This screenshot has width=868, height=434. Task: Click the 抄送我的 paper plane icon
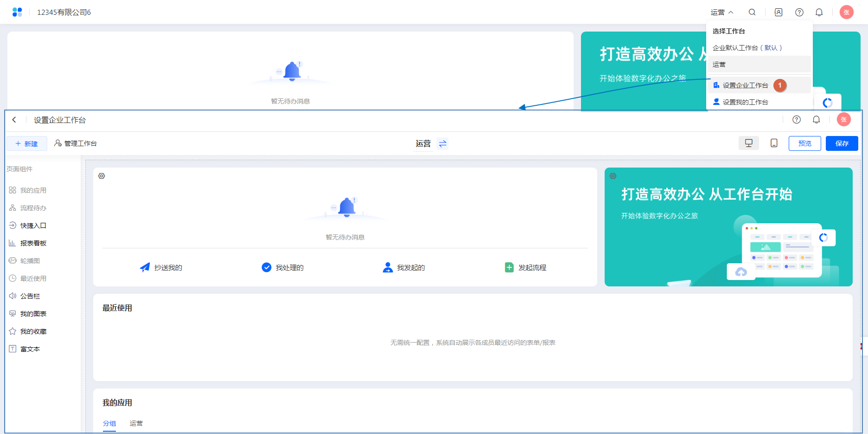pos(145,267)
